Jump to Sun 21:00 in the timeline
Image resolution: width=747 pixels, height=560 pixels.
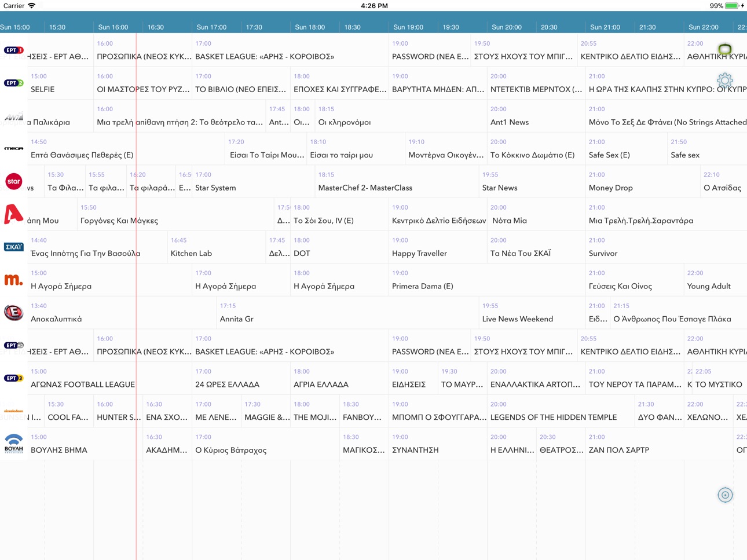click(x=605, y=27)
